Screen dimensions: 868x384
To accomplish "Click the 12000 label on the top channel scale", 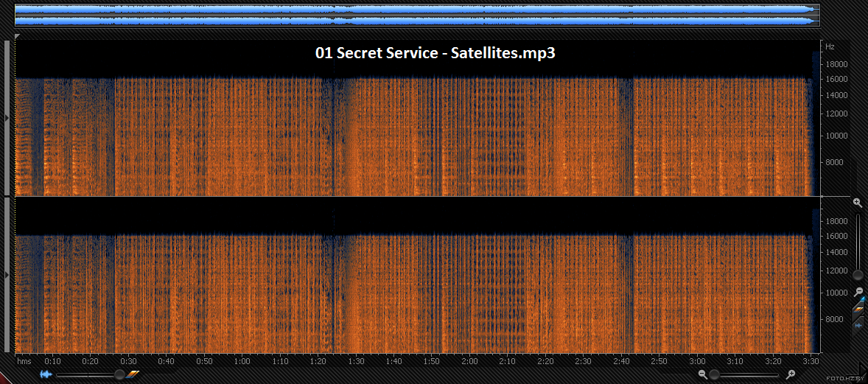I will coord(836,114).
